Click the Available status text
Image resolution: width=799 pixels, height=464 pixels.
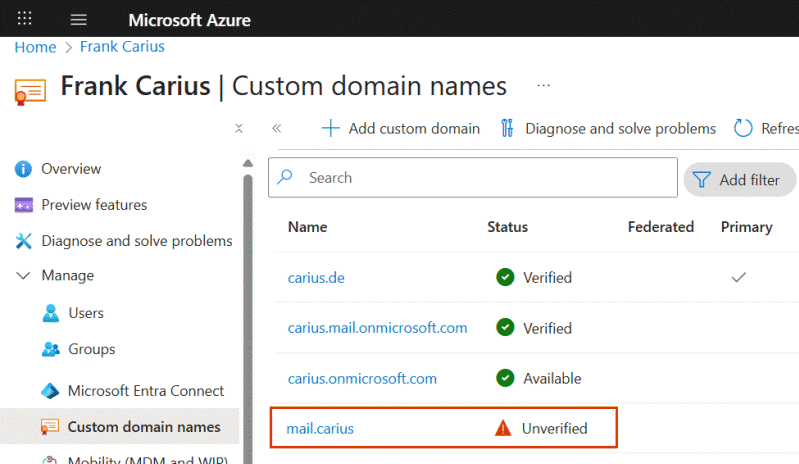(x=552, y=378)
